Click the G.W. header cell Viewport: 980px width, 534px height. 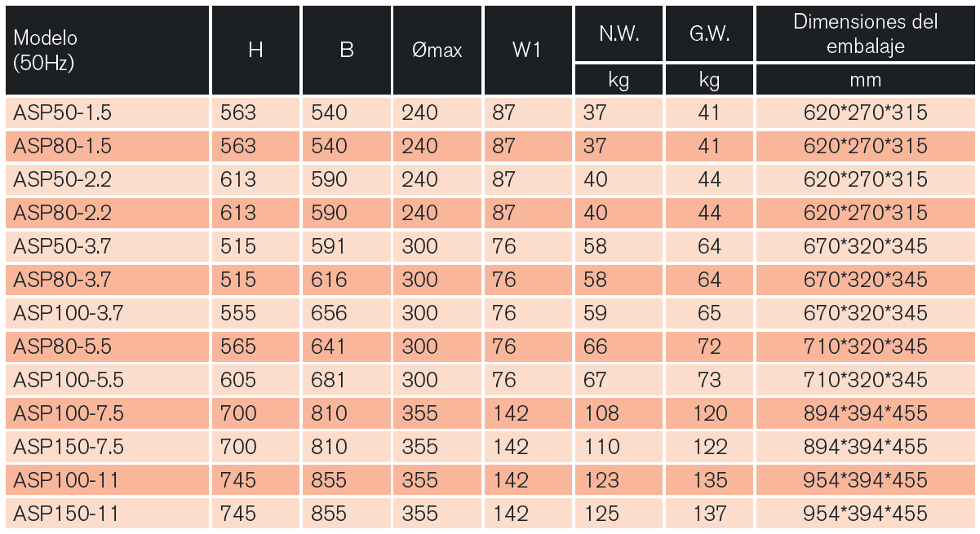click(x=709, y=34)
